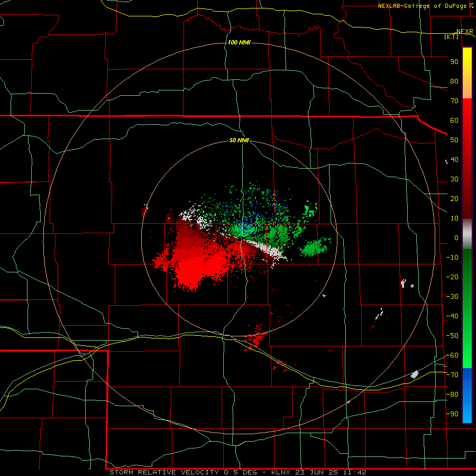Select the positive "30" value on the velocity scale
This screenshot has height=476, width=476.
(x=454, y=179)
